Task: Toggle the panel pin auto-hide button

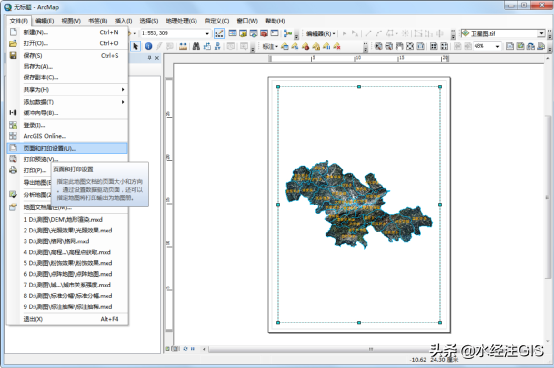Action: pos(149,58)
